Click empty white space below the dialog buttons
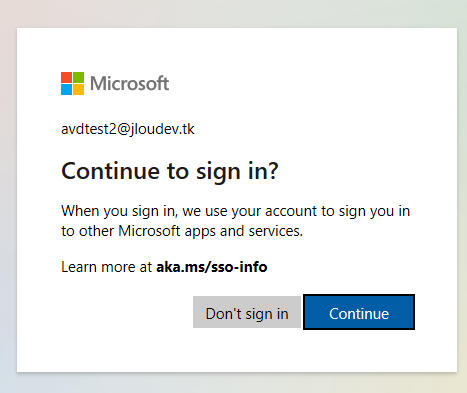This screenshot has width=467, height=393. click(237, 352)
